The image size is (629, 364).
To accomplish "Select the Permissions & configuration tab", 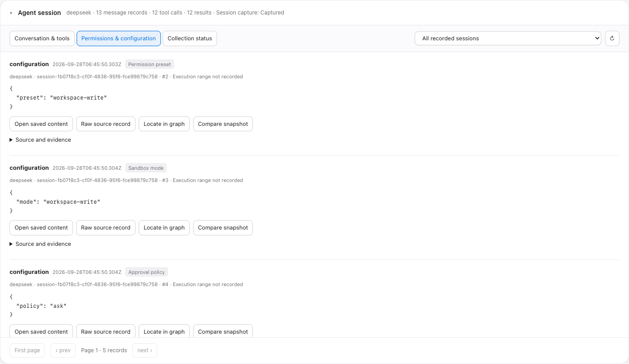I will point(119,38).
